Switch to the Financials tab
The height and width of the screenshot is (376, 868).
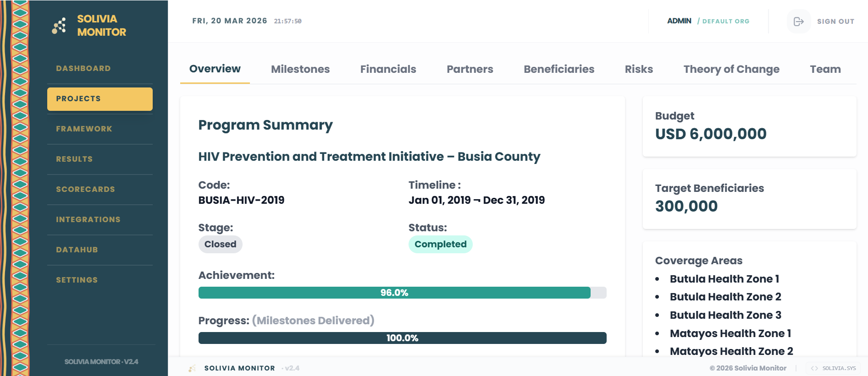tap(388, 69)
